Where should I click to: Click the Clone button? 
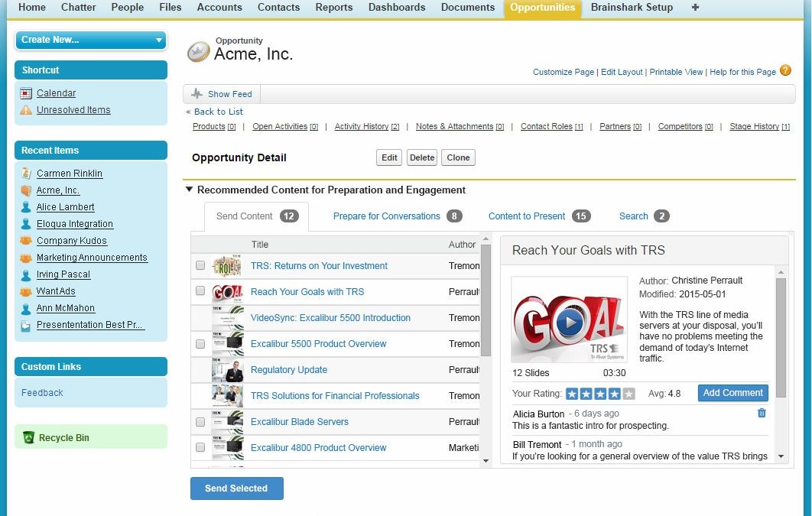point(458,157)
